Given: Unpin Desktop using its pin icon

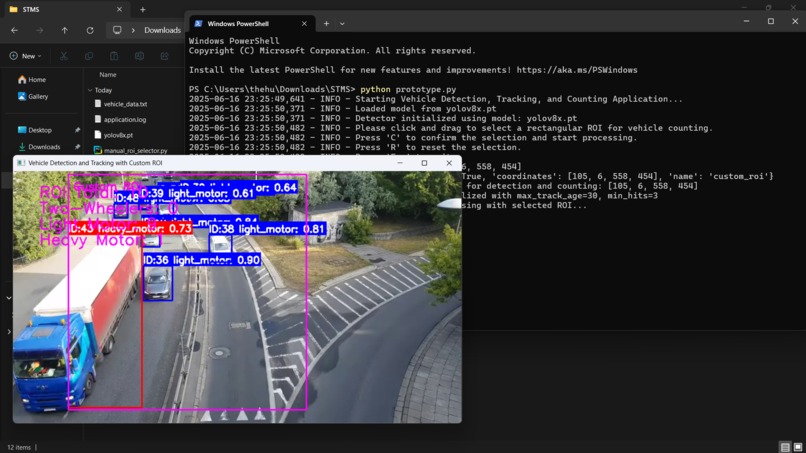Looking at the screenshot, I should pos(77,130).
